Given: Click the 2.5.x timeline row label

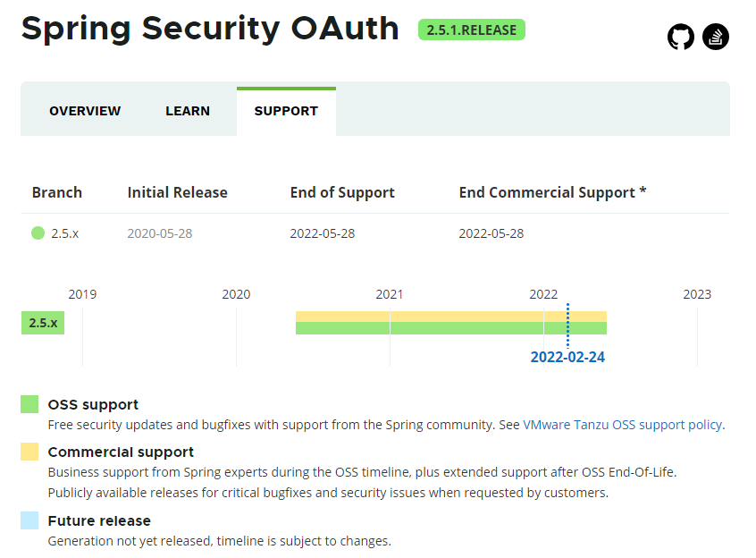Looking at the screenshot, I should (x=43, y=323).
